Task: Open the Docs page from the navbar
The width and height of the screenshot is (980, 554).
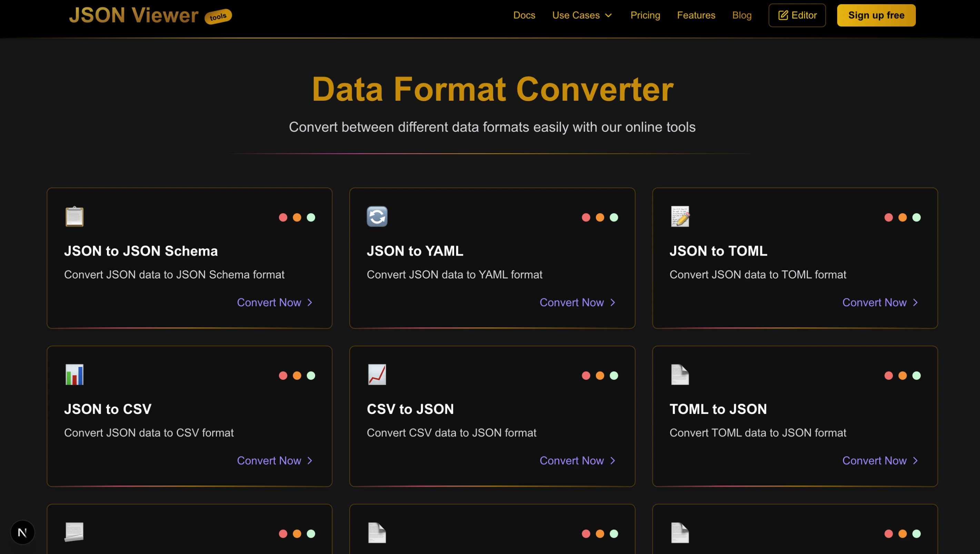Action: tap(524, 15)
